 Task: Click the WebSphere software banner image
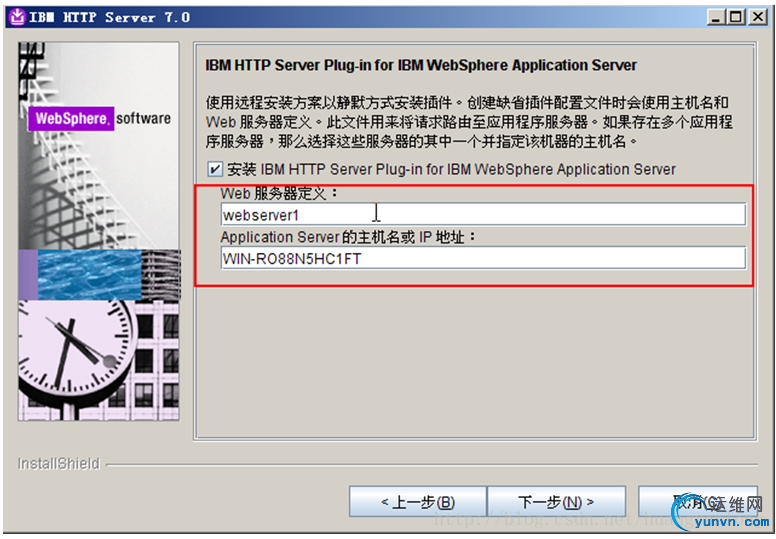click(99, 232)
